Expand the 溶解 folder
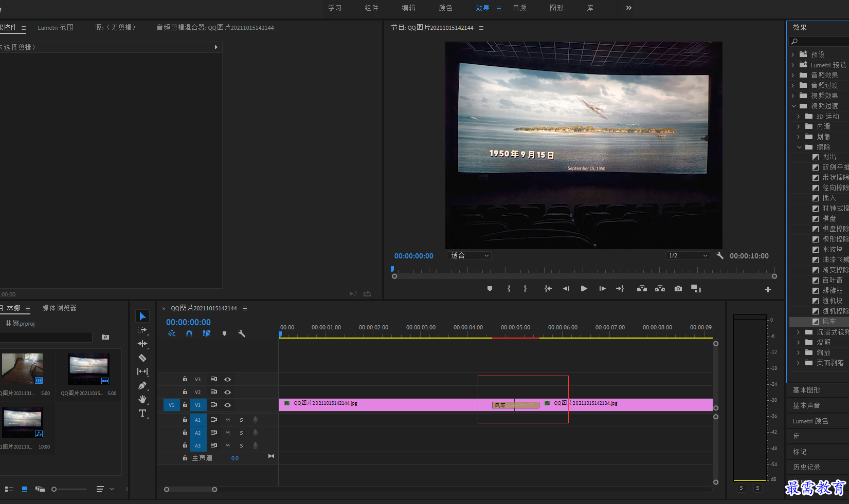Image resolution: width=849 pixels, height=504 pixels. pos(799,342)
